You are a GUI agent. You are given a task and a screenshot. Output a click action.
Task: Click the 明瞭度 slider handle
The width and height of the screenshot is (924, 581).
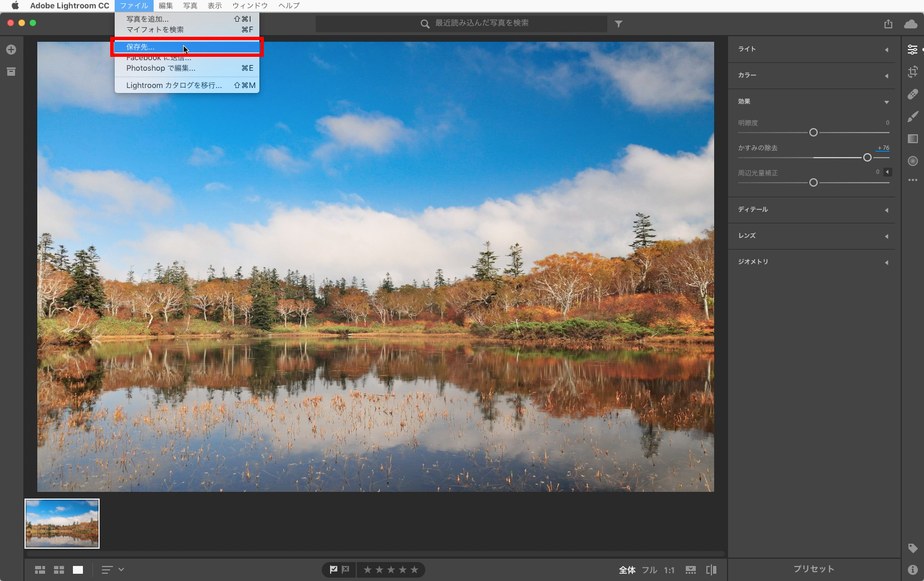[x=813, y=133]
